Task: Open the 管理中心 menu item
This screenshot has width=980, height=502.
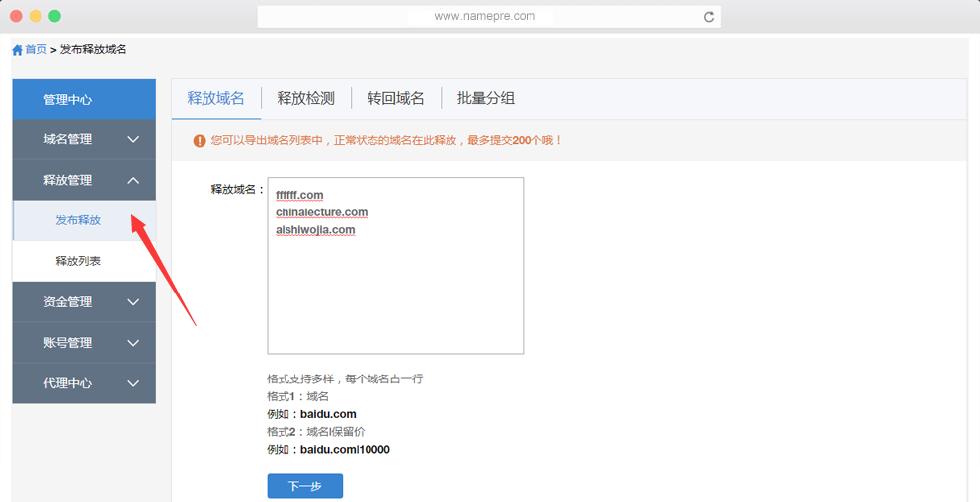Action: 84,99
